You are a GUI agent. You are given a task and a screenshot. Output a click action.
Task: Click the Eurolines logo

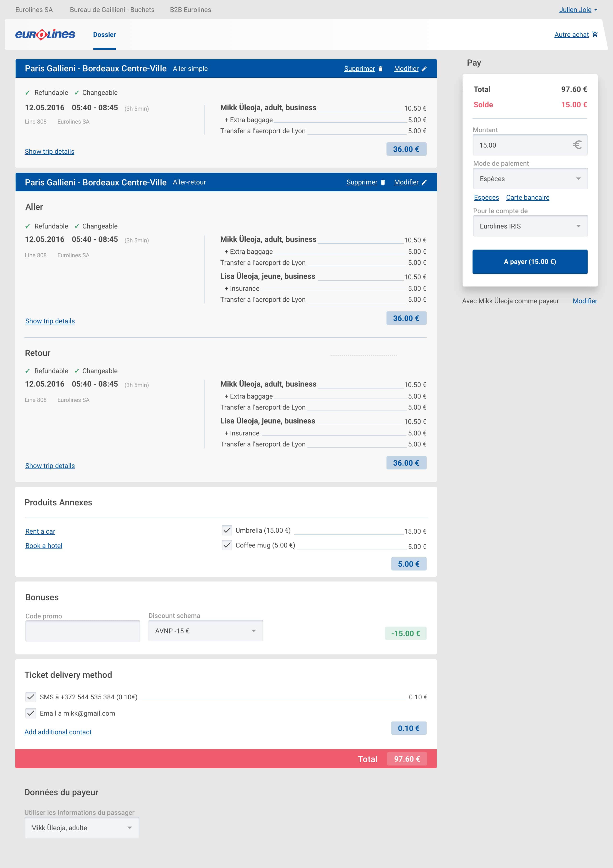coord(45,34)
